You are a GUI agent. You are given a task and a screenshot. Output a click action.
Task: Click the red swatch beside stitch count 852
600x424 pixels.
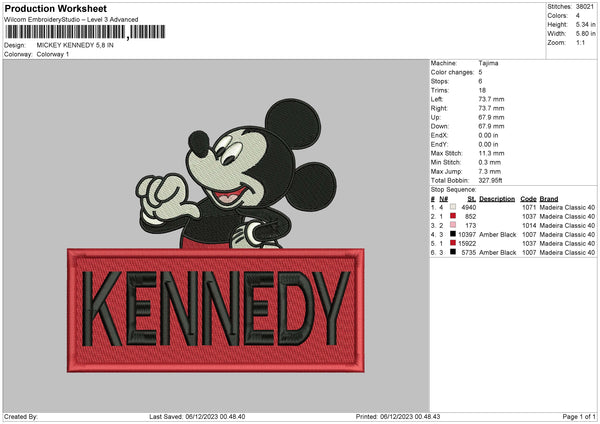click(x=453, y=216)
